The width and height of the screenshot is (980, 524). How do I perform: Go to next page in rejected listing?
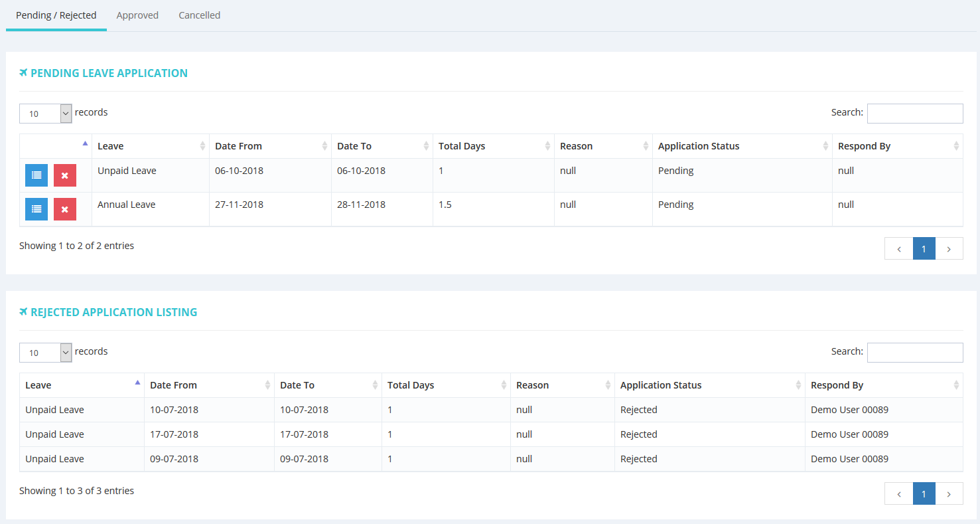(x=949, y=493)
